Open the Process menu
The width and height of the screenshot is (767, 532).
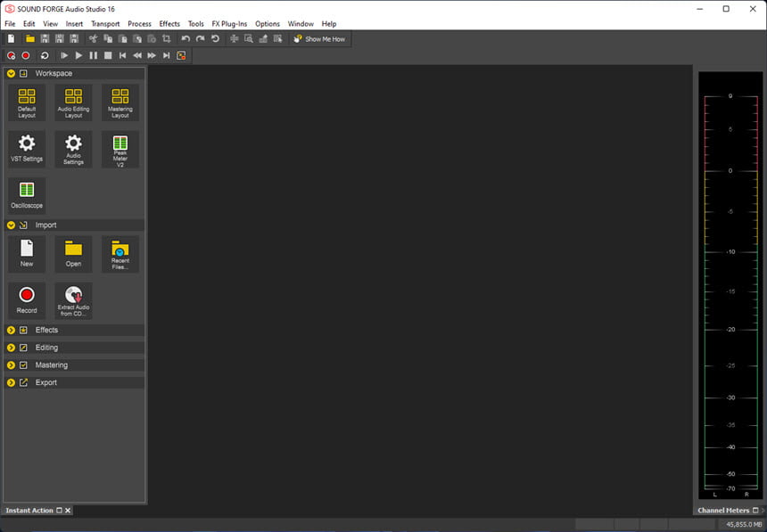[139, 23]
